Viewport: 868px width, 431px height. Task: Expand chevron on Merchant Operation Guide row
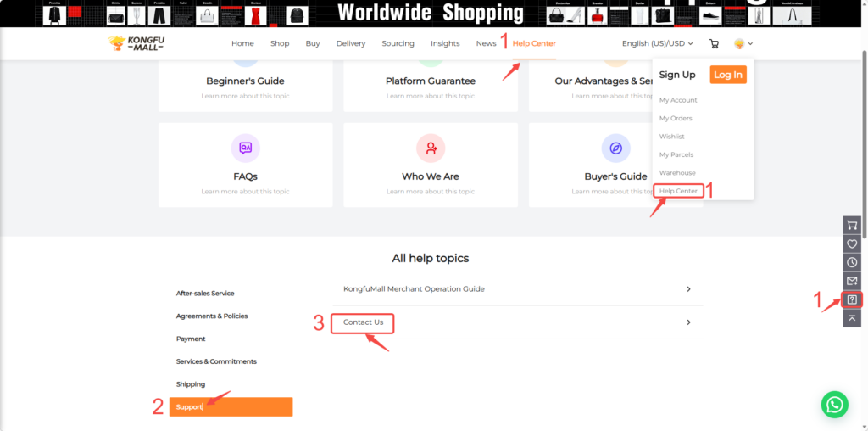pos(688,288)
